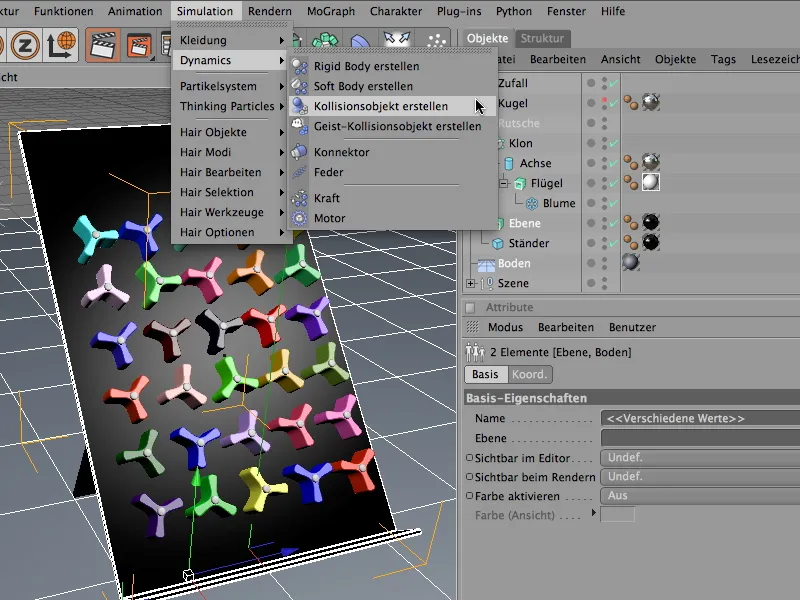
Task: Switch to the Struktur tab
Action: pyautogui.click(x=543, y=39)
